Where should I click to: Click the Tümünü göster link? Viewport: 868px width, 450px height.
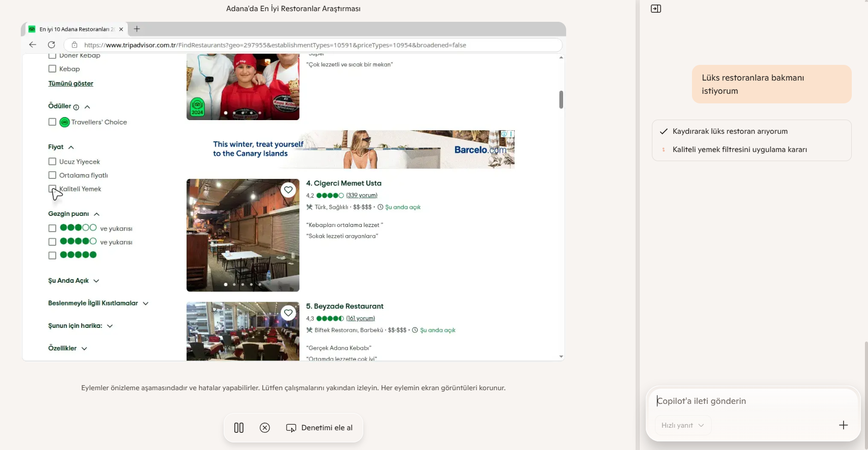pyautogui.click(x=71, y=84)
